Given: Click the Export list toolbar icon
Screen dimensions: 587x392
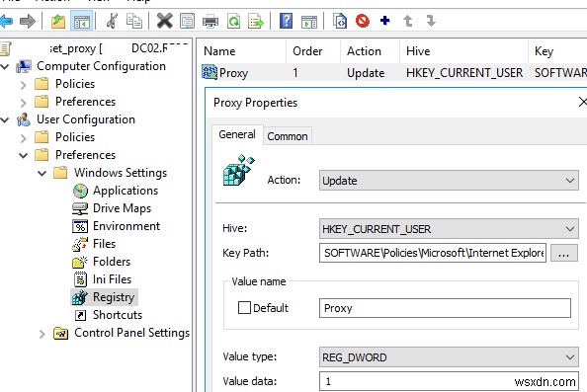Looking at the screenshot, I should coord(256,21).
